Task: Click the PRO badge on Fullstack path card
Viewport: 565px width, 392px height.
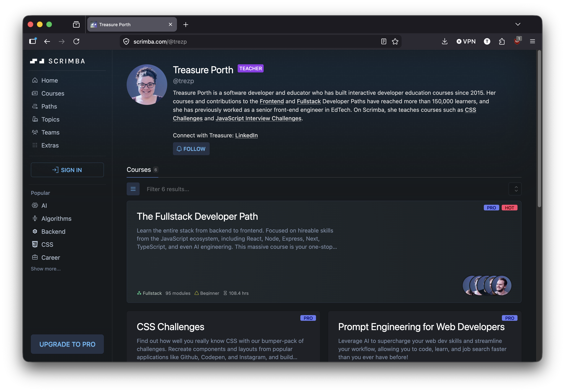Action: pyautogui.click(x=491, y=208)
